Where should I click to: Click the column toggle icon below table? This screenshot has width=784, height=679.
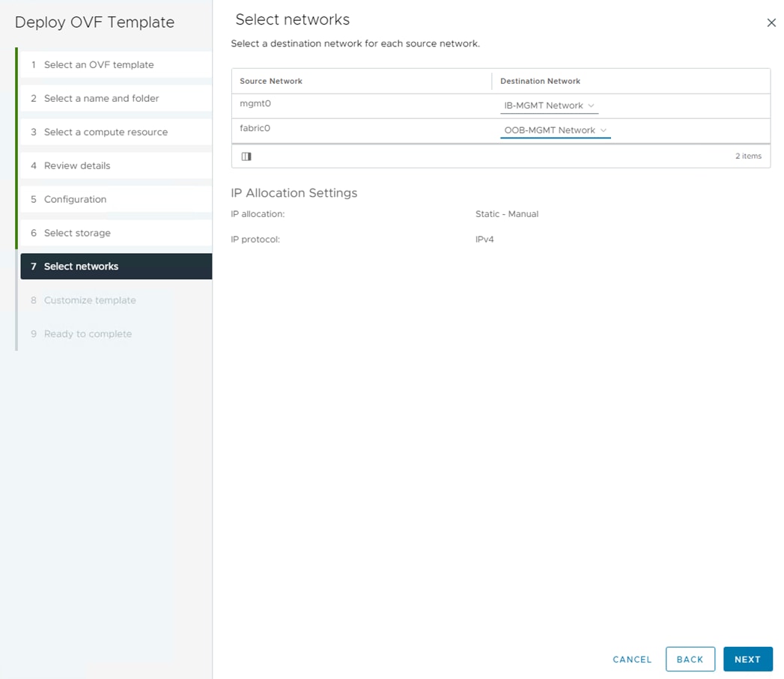246,156
